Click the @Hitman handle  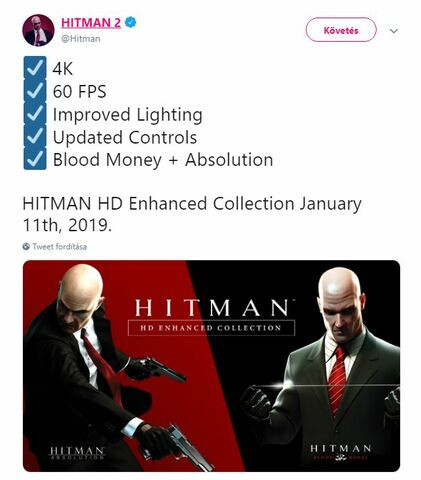pyautogui.click(x=80, y=39)
